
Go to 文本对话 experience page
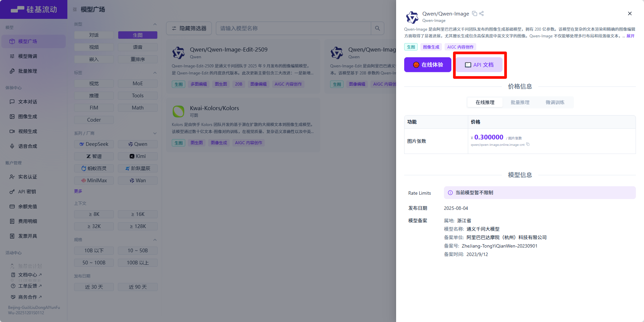(33, 102)
